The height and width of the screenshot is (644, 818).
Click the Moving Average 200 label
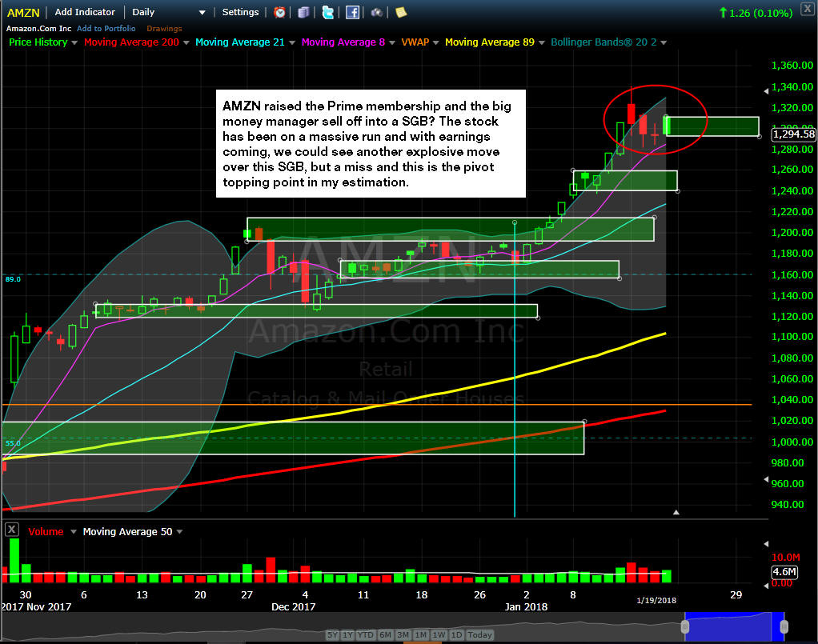point(131,42)
